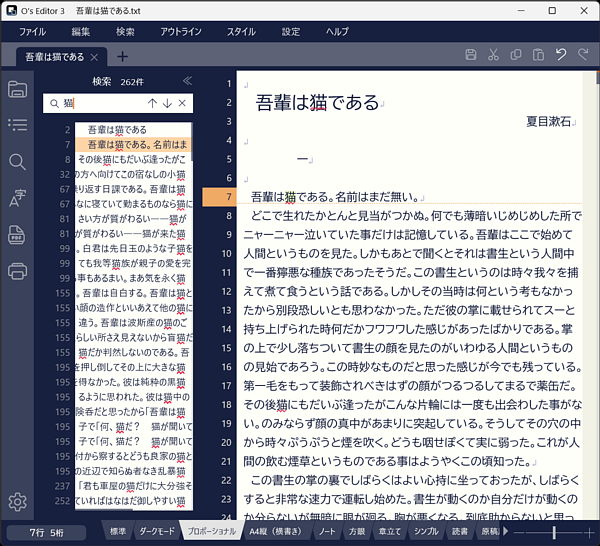Click the PDF export sidebar icon
The image size is (600, 546).
pos(17,235)
